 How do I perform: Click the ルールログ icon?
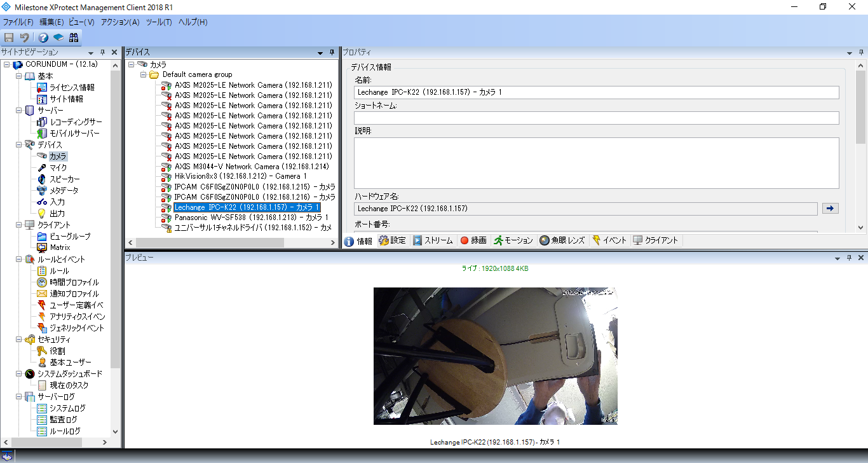42,431
